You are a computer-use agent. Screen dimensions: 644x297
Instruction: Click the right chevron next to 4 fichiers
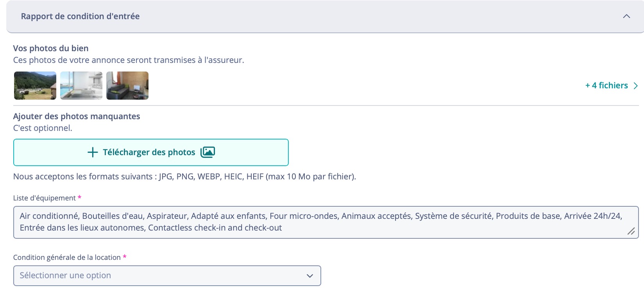tap(636, 86)
